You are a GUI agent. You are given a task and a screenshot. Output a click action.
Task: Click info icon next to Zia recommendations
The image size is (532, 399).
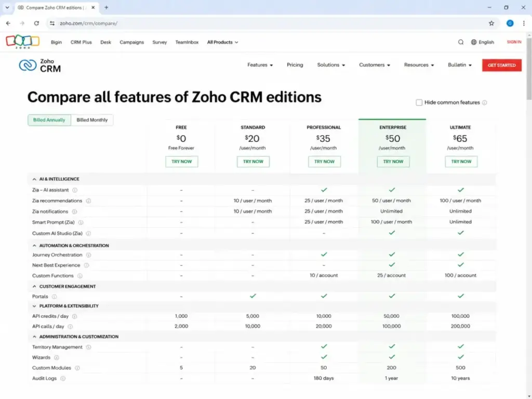(88, 201)
